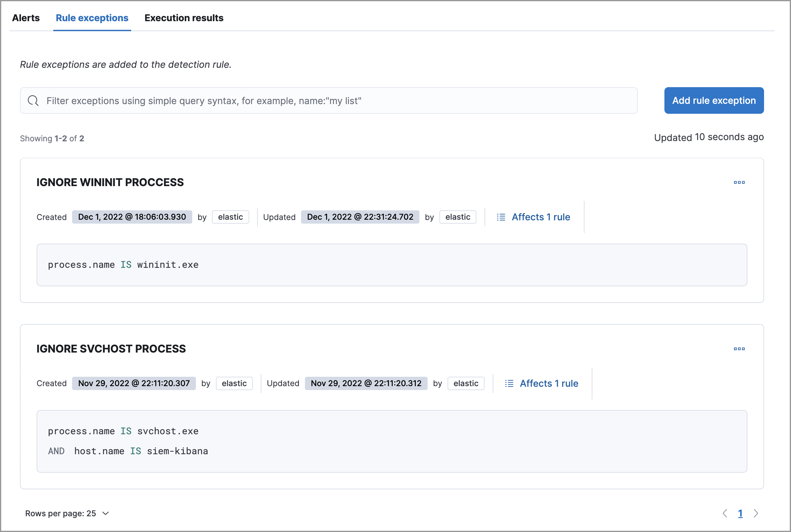791x532 pixels.
Task: Click list icon beside wininit Affects 1 rule
Action: click(x=501, y=217)
